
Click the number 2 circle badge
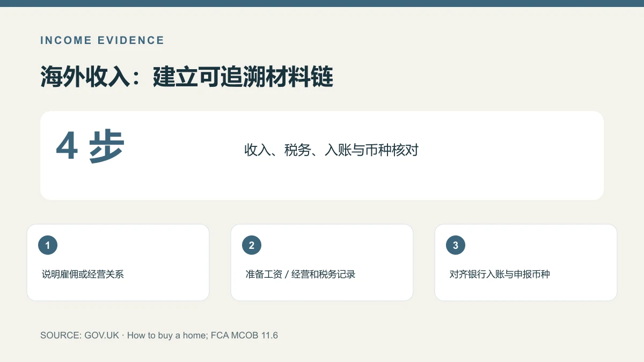[x=252, y=246]
